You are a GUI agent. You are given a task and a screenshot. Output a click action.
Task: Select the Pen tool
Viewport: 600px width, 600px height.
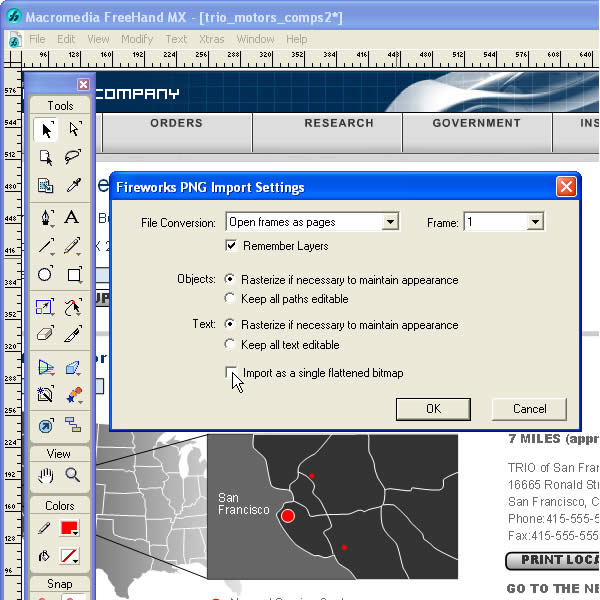(x=46, y=218)
